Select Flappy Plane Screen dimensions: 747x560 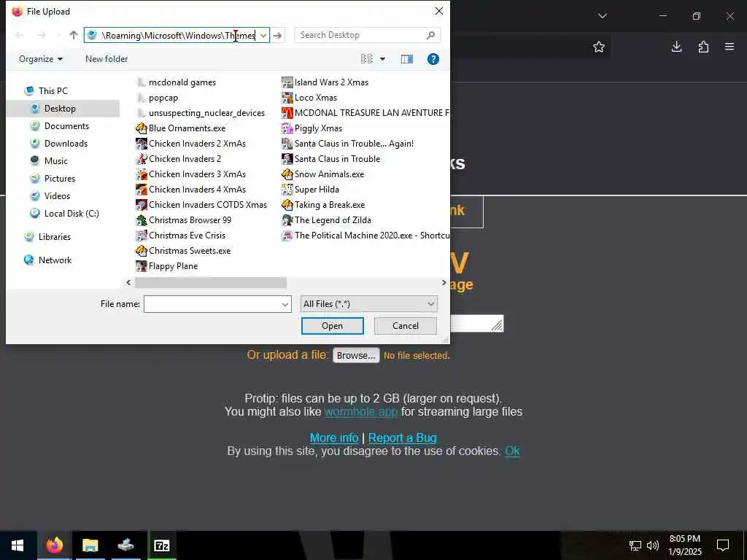[167, 266]
